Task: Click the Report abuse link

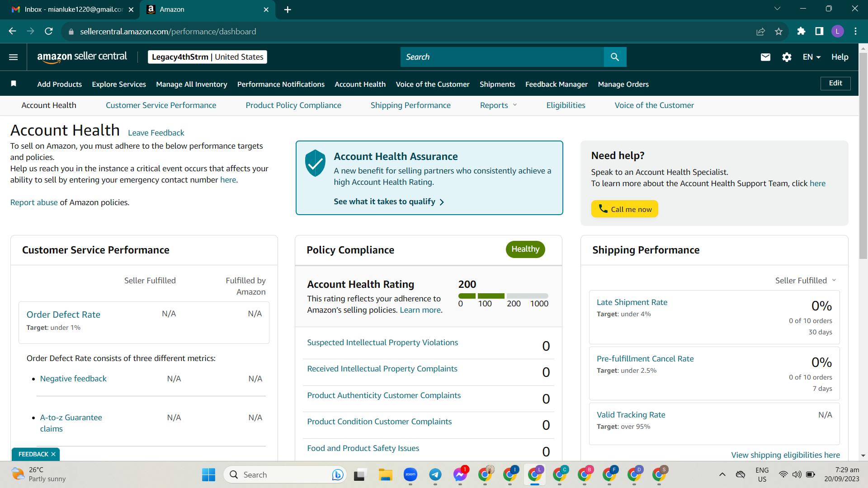Action: [x=34, y=202]
